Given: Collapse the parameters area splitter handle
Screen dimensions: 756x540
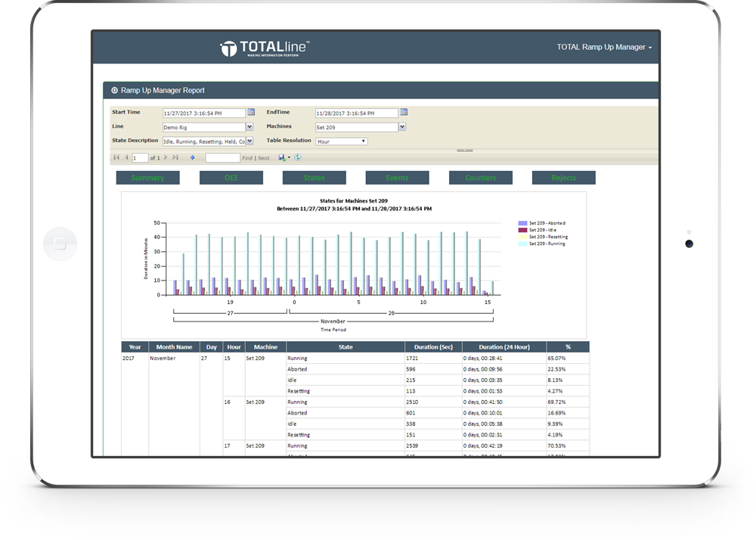Looking at the screenshot, I should (x=465, y=151).
